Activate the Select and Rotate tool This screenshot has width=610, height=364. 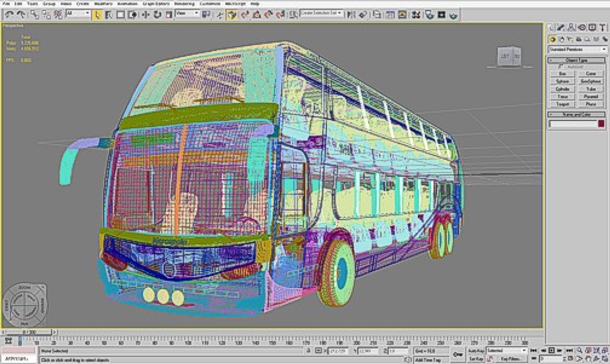tap(157, 14)
